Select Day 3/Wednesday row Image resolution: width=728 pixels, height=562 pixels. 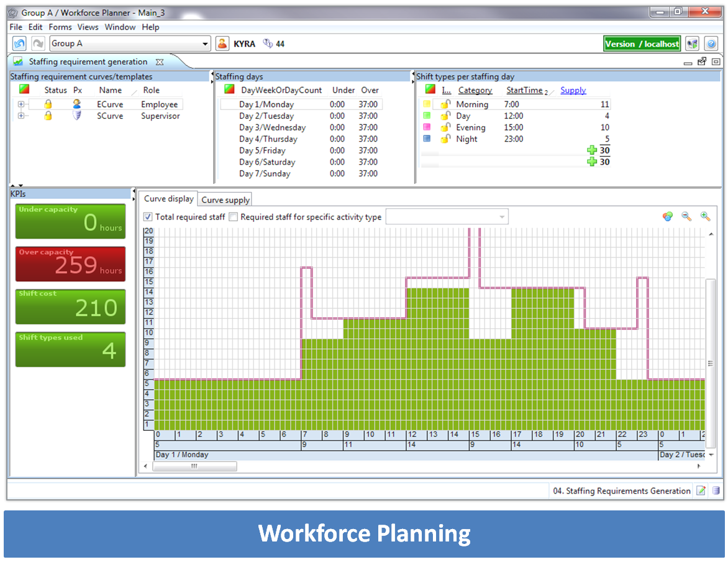(x=301, y=127)
